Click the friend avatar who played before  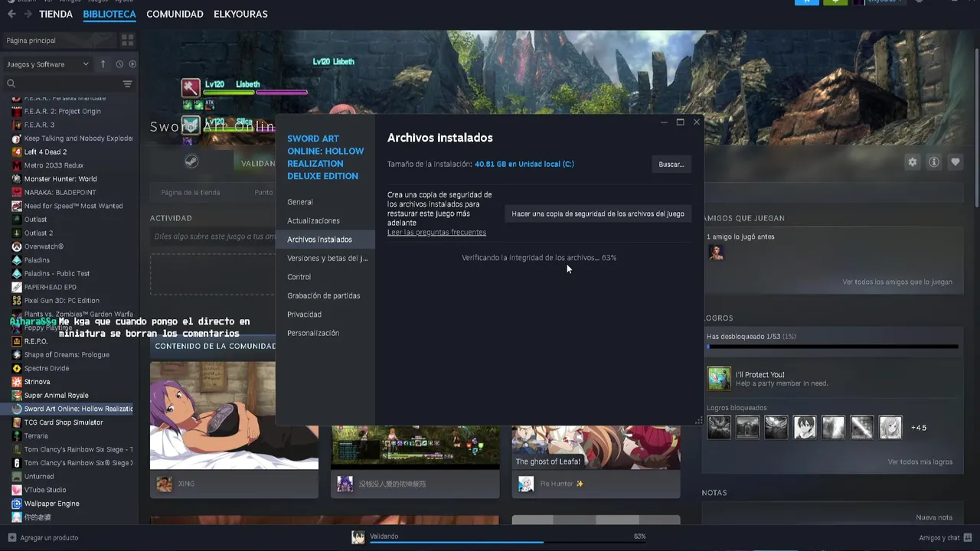click(x=716, y=252)
